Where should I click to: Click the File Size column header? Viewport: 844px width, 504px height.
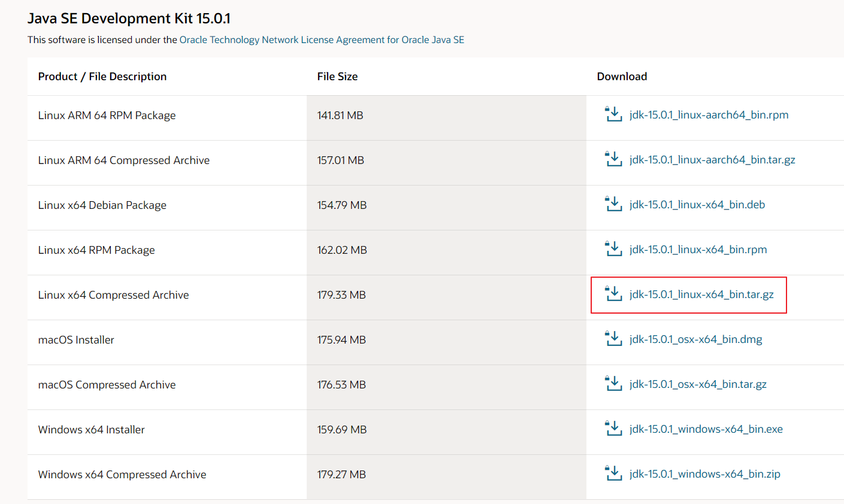coord(337,77)
